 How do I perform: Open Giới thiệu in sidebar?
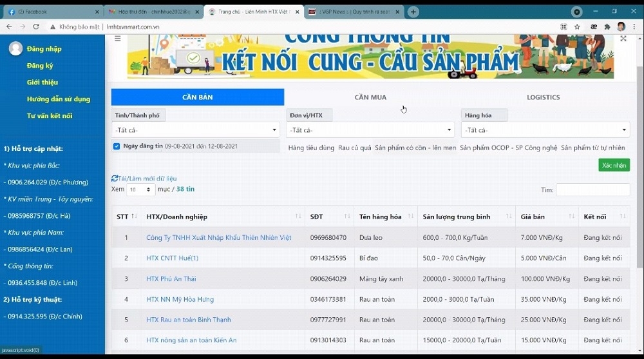43,82
